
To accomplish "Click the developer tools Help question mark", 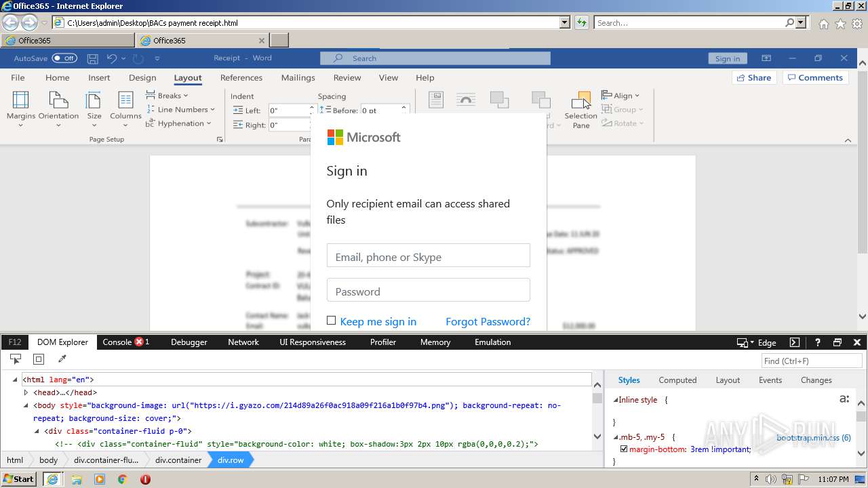I will 818,342.
